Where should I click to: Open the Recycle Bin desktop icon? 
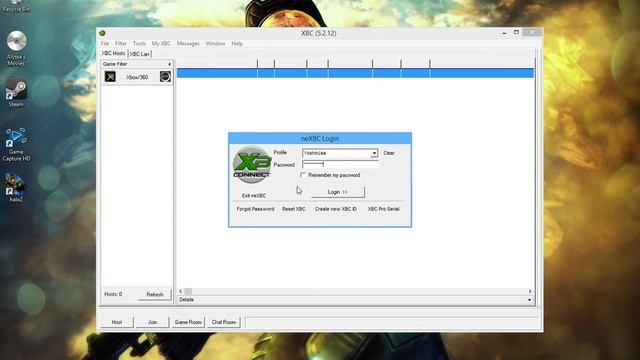click(x=16, y=6)
